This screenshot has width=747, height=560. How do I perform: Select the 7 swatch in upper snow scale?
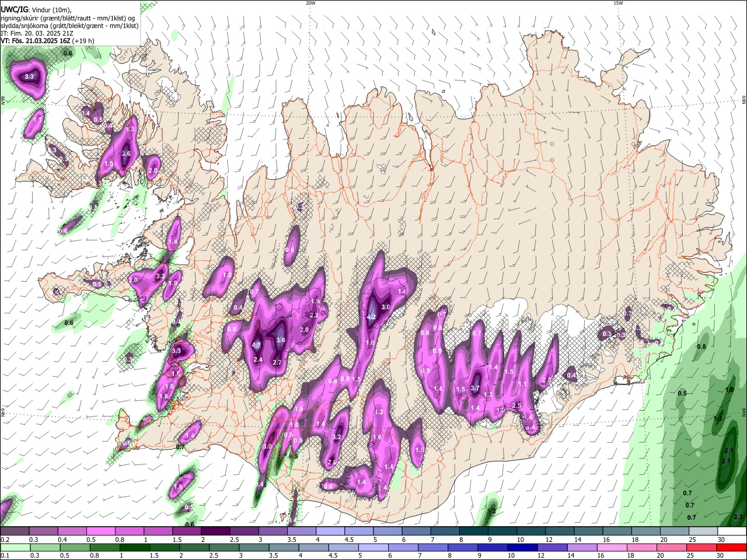click(x=444, y=531)
